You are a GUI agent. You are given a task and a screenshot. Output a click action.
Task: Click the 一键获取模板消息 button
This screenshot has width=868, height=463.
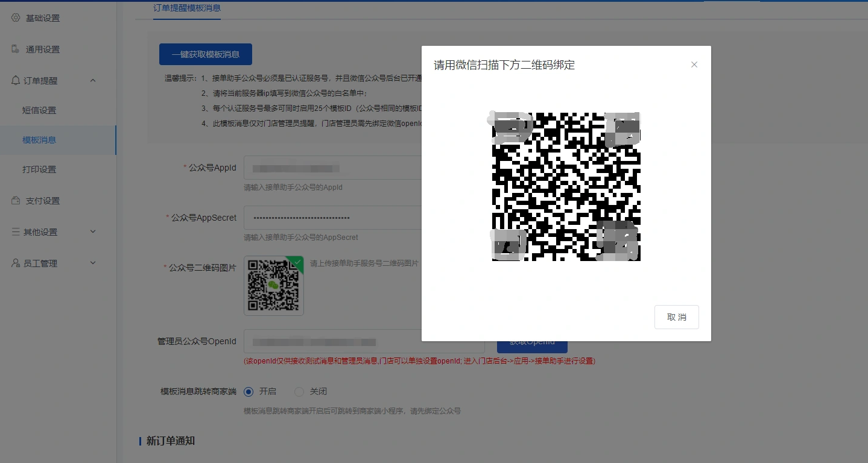(x=206, y=54)
